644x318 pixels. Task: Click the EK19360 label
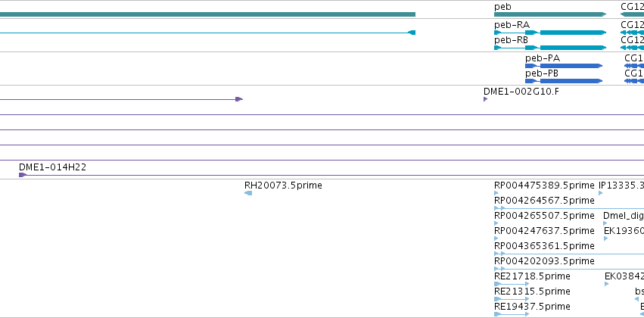624,231
